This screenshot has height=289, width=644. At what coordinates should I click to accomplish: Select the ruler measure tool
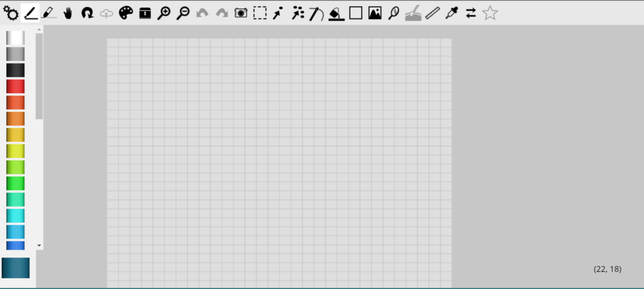coord(432,13)
